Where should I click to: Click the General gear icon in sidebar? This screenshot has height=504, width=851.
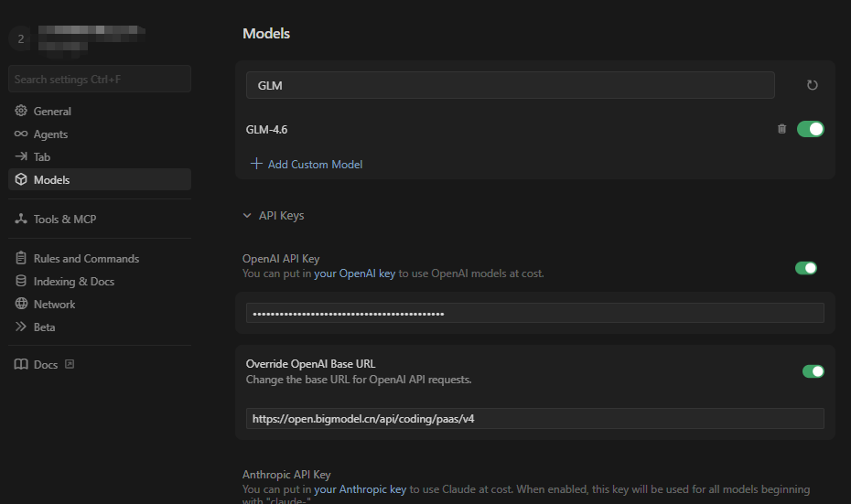(21, 111)
